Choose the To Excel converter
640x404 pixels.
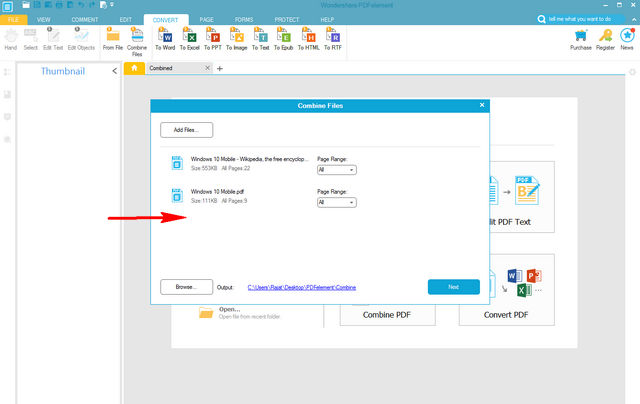190,39
